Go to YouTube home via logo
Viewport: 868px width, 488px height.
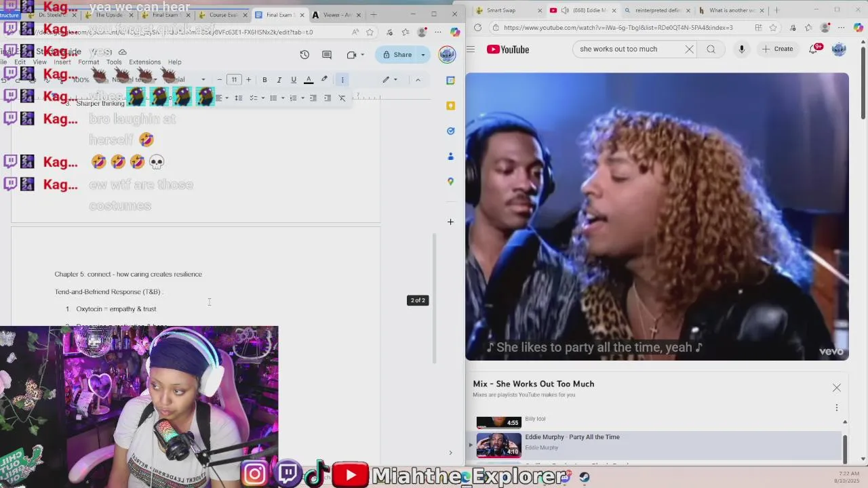point(508,49)
